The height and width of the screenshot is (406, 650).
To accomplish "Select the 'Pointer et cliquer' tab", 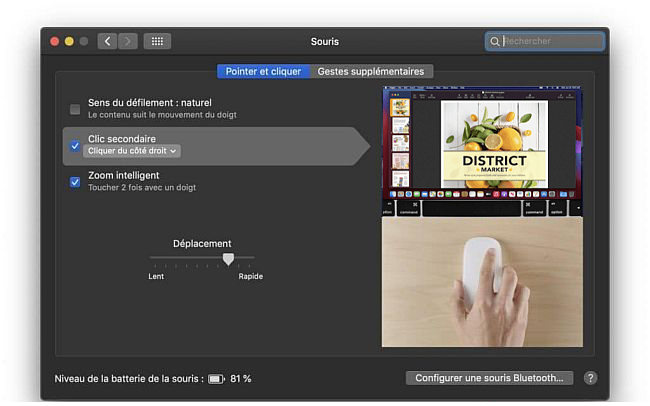I will [x=263, y=71].
